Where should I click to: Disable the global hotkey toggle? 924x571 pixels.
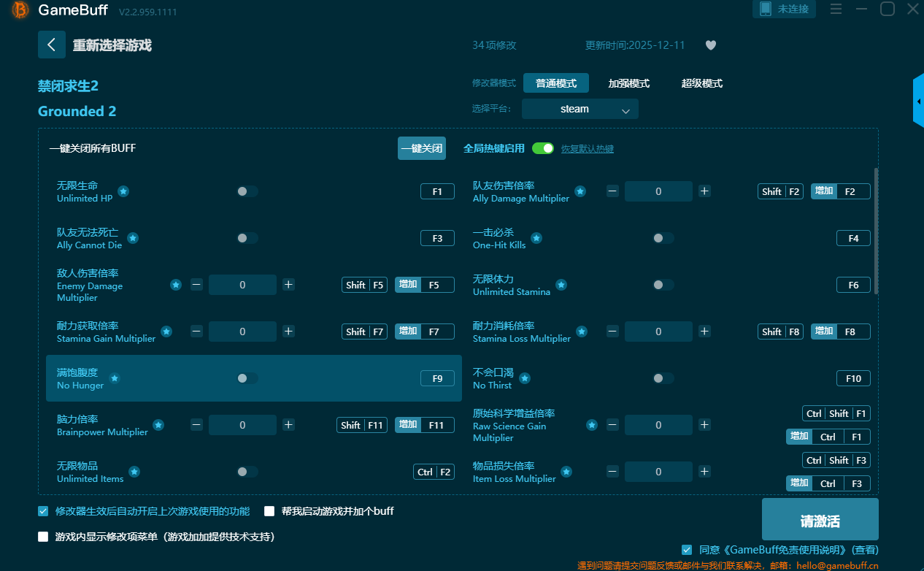pos(543,148)
